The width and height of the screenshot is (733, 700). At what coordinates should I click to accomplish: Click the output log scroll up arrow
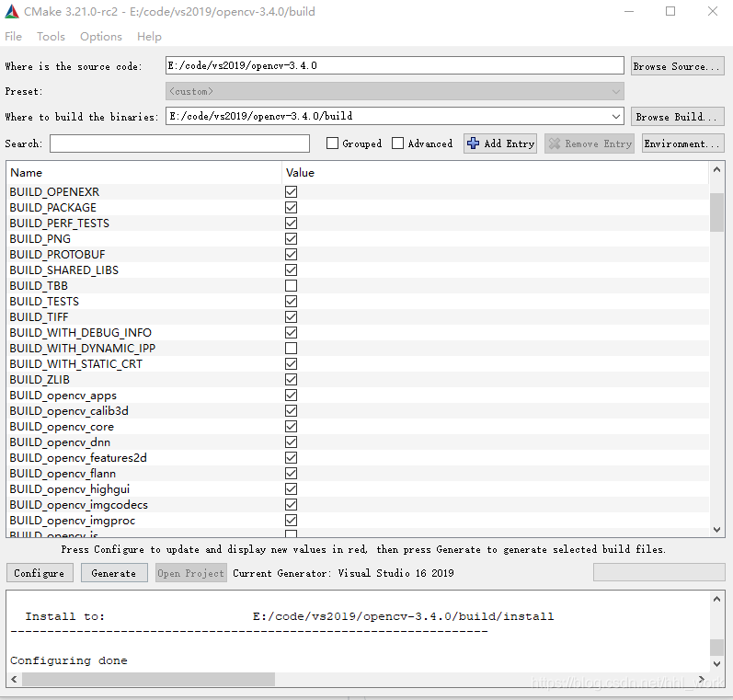point(716,599)
